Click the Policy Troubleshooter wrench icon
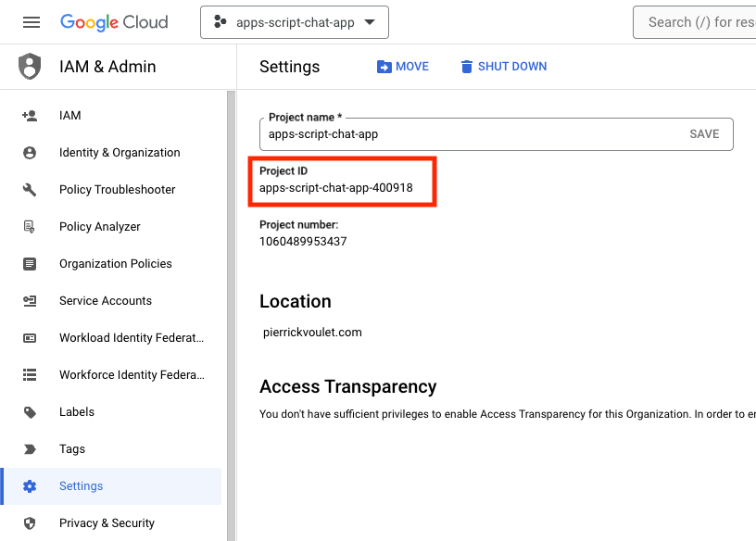This screenshot has height=541, width=756. click(x=30, y=190)
